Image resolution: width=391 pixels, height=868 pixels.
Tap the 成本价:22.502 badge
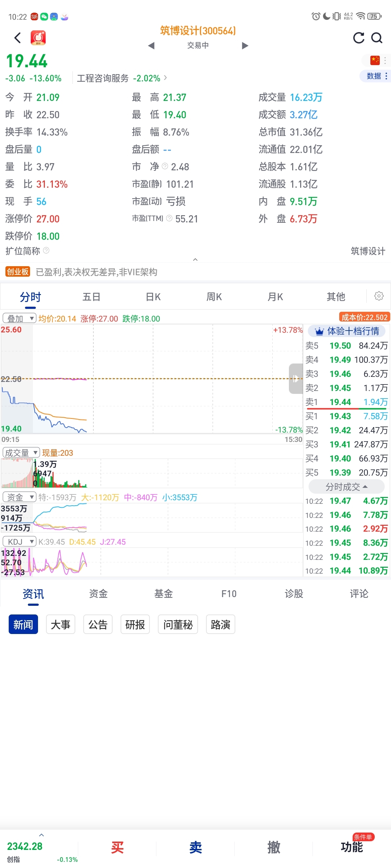coord(365,317)
